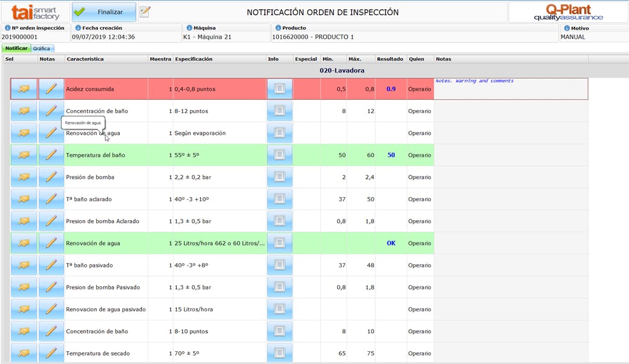
Task: Select the Acidez consumida row hand icon
Action: tap(24, 89)
